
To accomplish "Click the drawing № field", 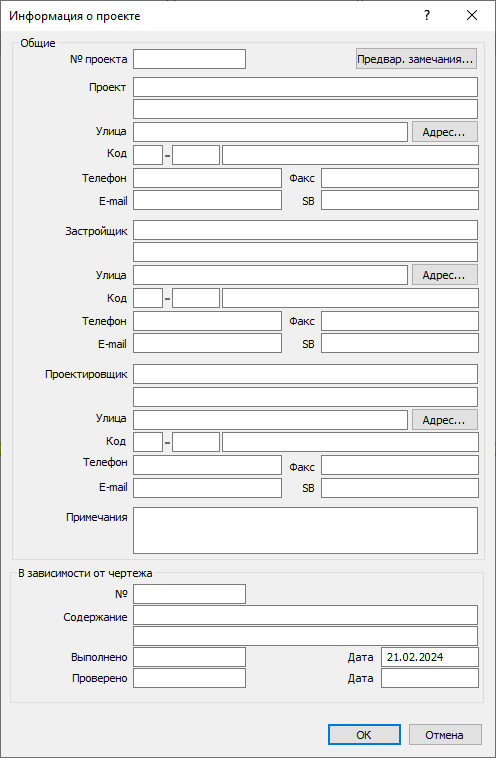I will (190, 594).
